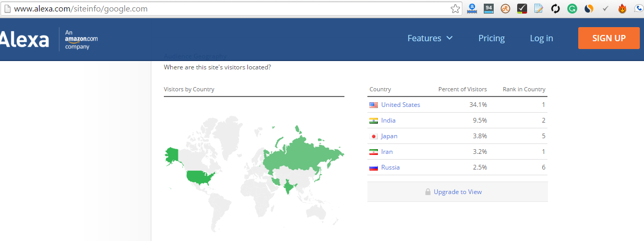Open the Pricing page

click(491, 38)
